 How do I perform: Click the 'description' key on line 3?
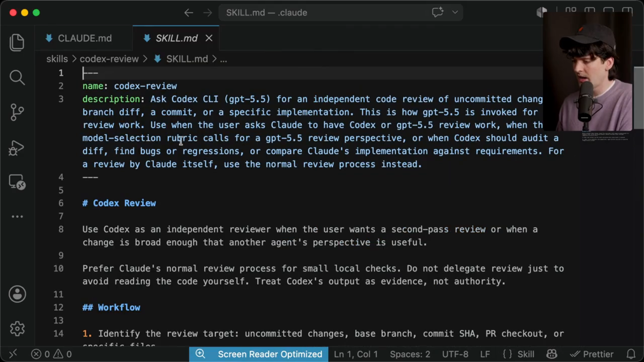[111, 99]
